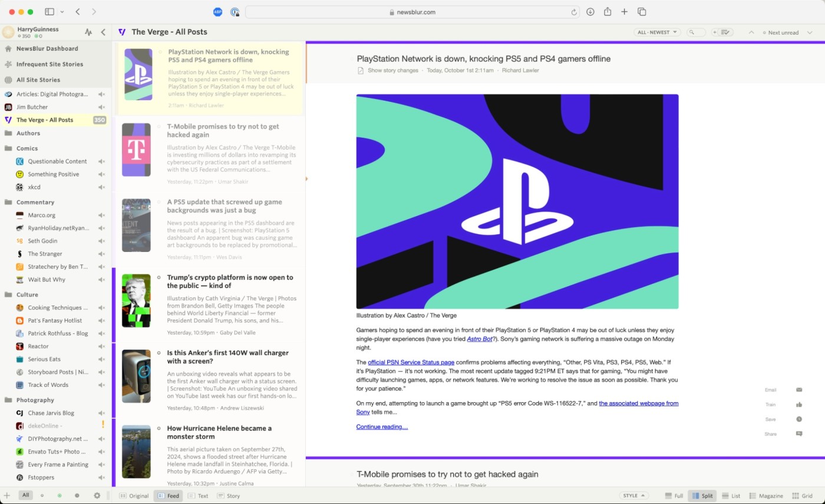Open Safari sidebar options dropdown arrow
Viewport: 825px width, 504px height.
coord(62,12)
